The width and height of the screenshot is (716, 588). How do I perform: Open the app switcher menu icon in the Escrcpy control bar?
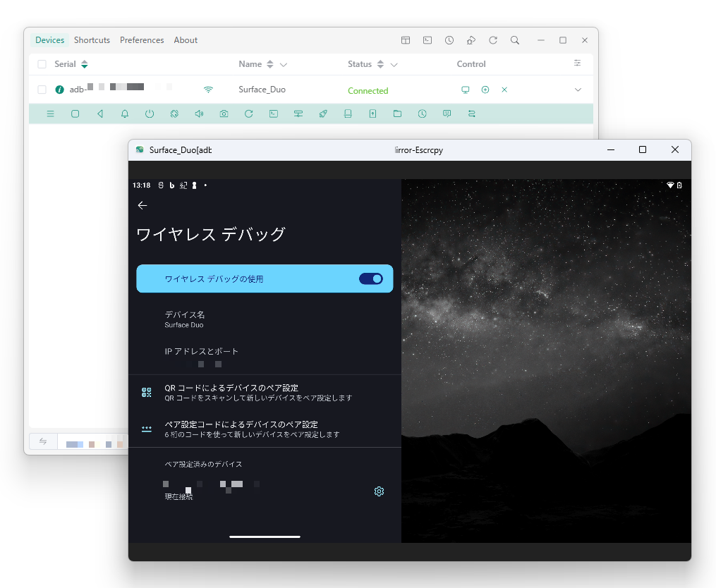point(50,114)
